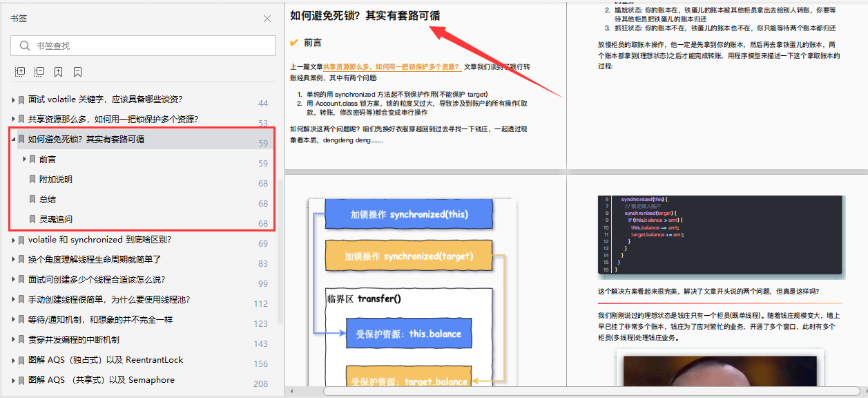Viewport: 868px width, 398px height.
Task: Expand the 前言 sub-bookmark
Action: 24,159
